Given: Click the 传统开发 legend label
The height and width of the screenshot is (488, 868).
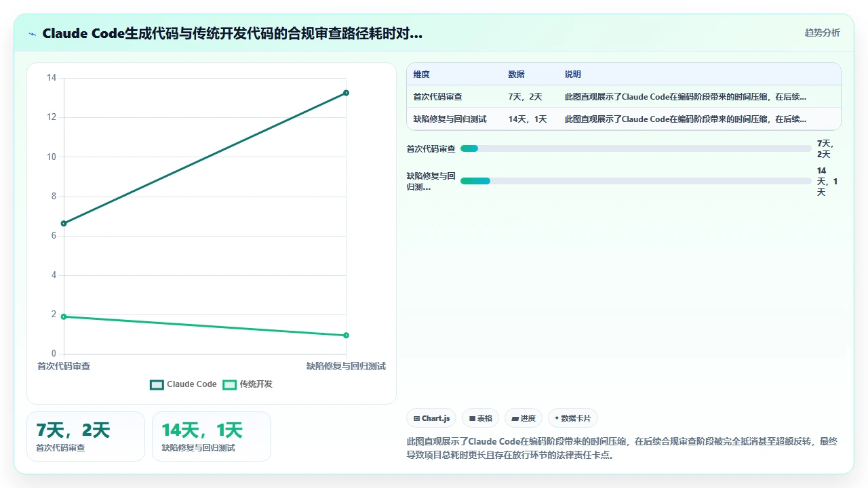Looking at the screenshot, I should (256, 384).
